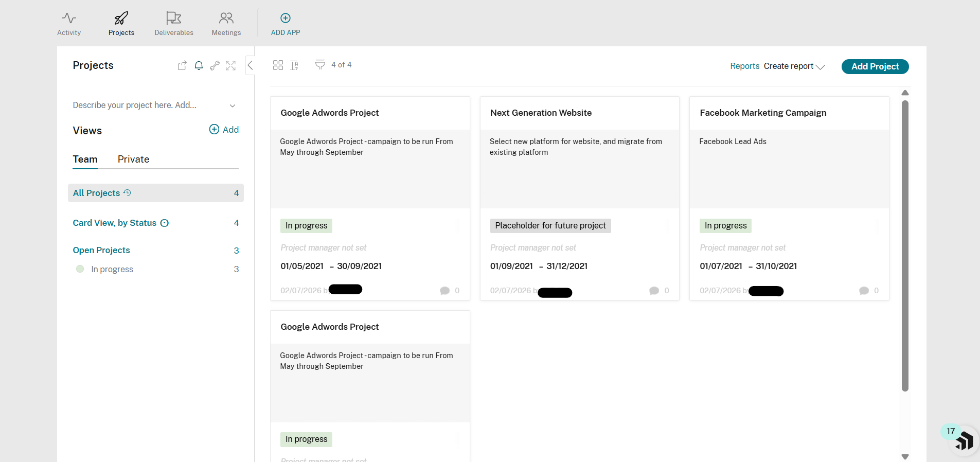Open the help widget with badge 17
Screen dimensions: 980x462
click(x=963, y=440)
